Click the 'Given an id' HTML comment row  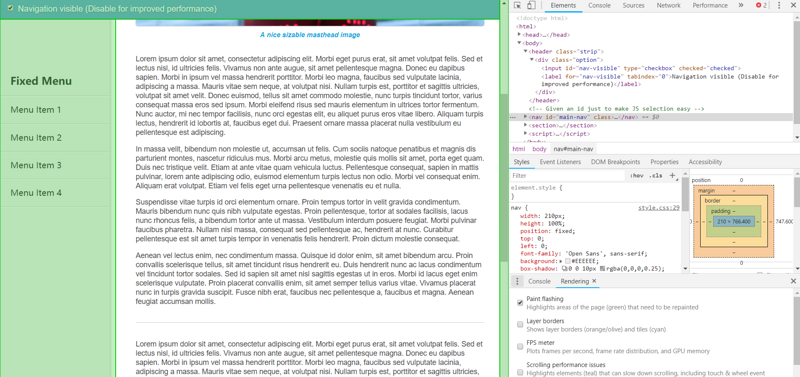point(616,109)
